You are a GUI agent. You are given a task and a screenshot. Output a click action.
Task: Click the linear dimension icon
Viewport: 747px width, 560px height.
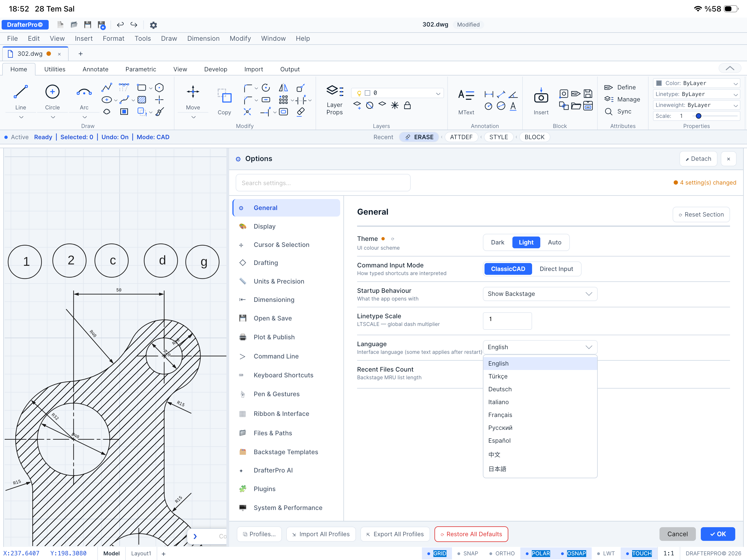pyautogui.click(x=489, y=94)
